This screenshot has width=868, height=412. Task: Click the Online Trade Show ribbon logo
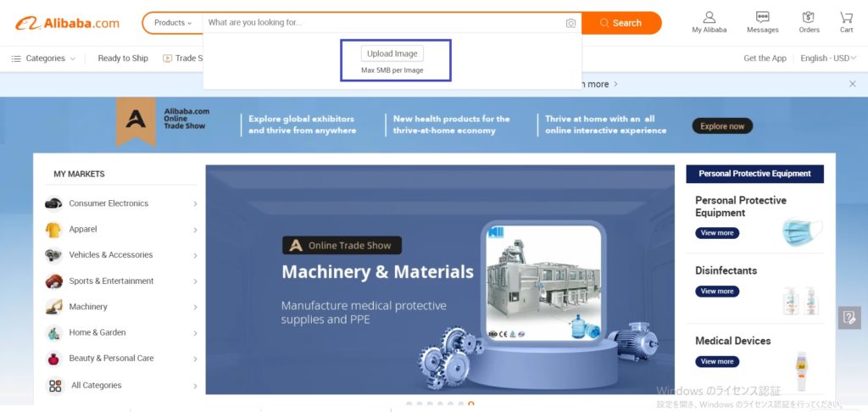tap(136, 121)
